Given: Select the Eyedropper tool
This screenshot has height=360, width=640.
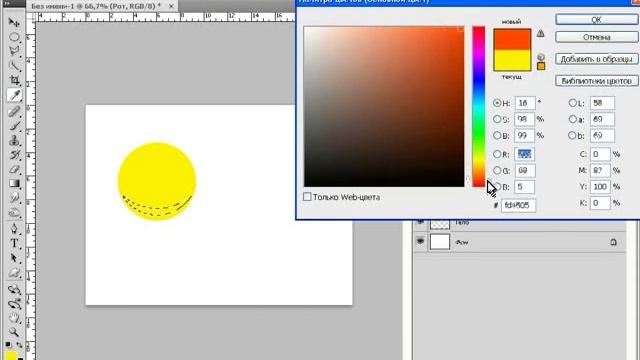Looking at the screenshot, I should tap(14, 95).
